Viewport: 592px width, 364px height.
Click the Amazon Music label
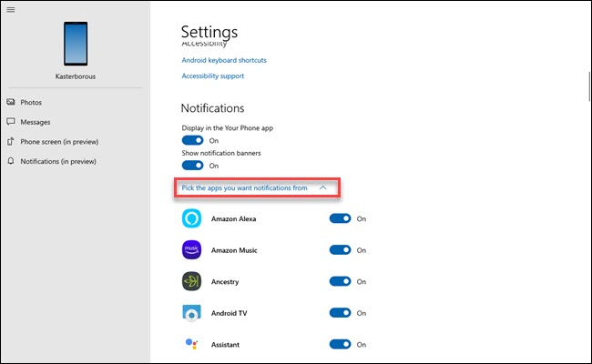(234, 250)
